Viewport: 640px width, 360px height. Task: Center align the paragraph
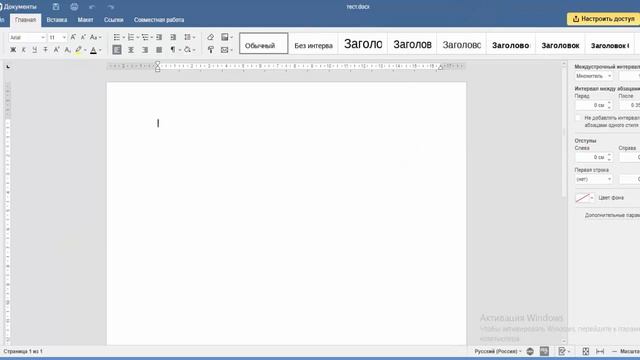pyautogui.click(x=131, y=50)
